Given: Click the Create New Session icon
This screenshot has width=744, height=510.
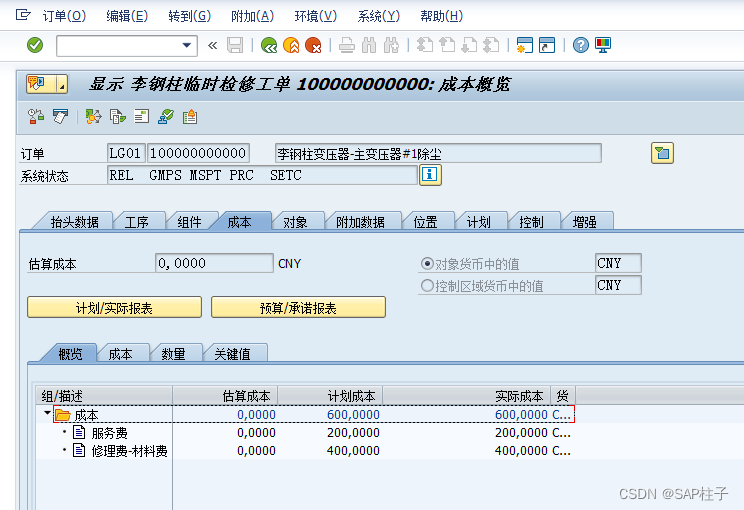Looking at the screenshot, I should (525, 46).
